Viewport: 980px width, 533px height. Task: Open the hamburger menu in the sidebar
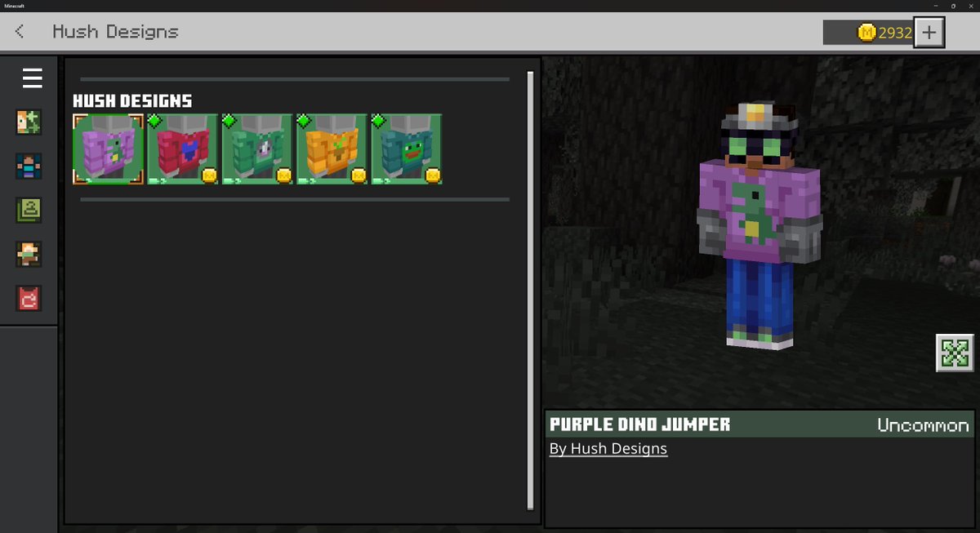tap(32, 78)
